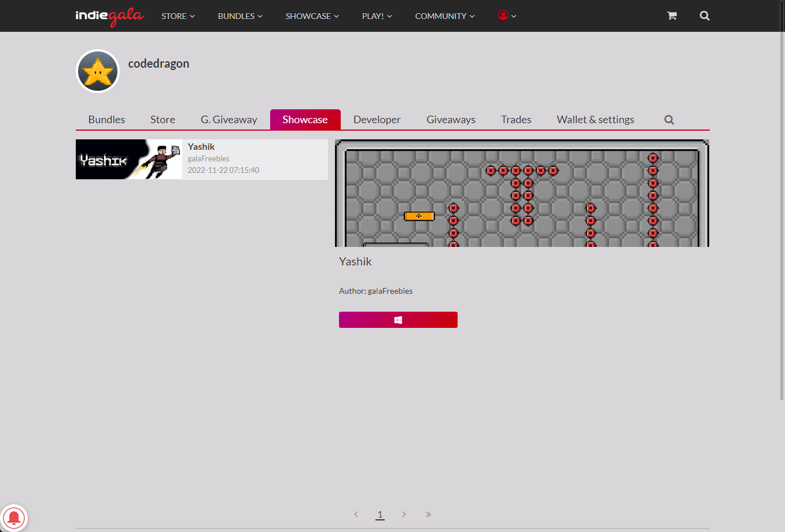
Task: Click the notification bell icon
Action: tap(14, 518)
